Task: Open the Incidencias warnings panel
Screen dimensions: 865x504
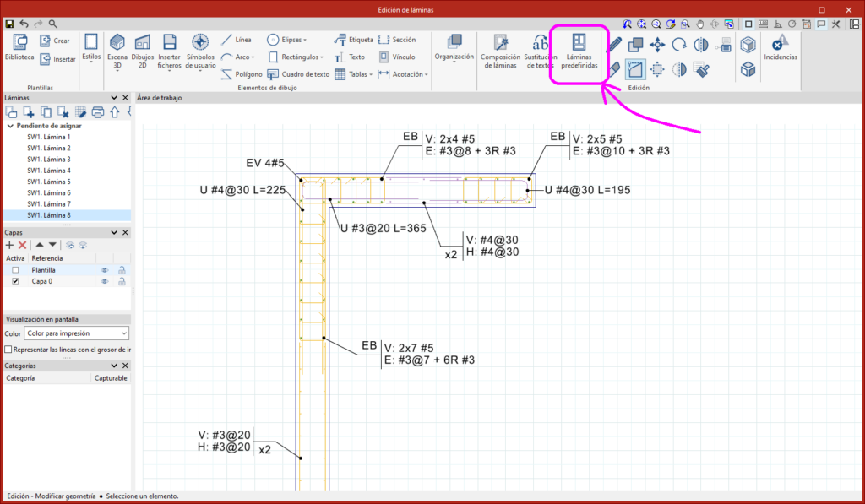Action: tap(780, 47)
